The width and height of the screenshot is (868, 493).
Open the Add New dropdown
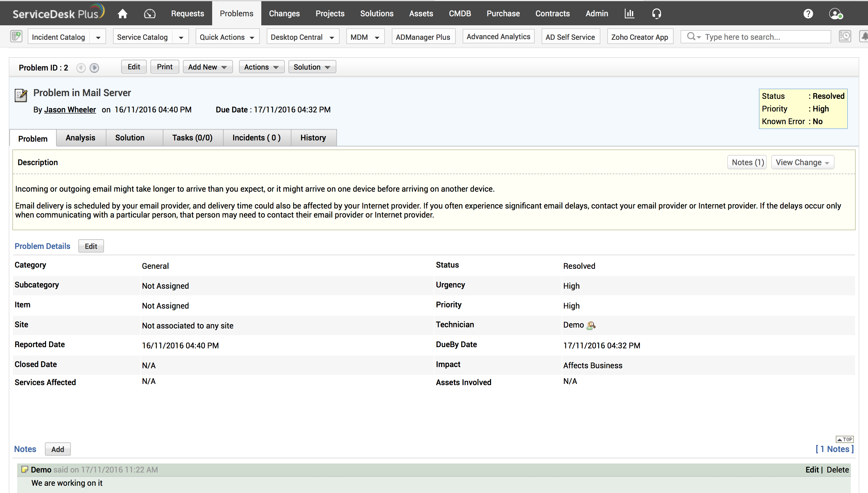tap(208, 67)
